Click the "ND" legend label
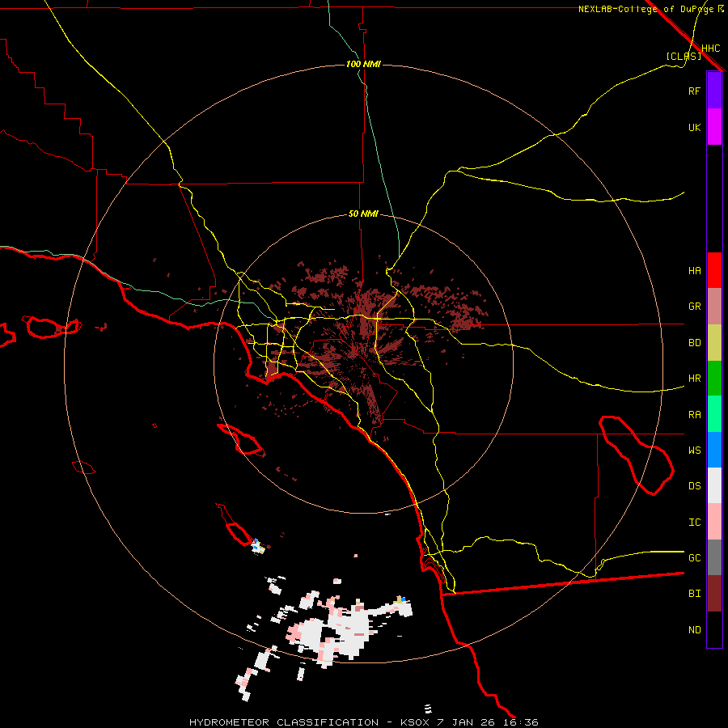The width and height of the screenshot is (728, 728). pyautogui.click(x=694, y=629)
